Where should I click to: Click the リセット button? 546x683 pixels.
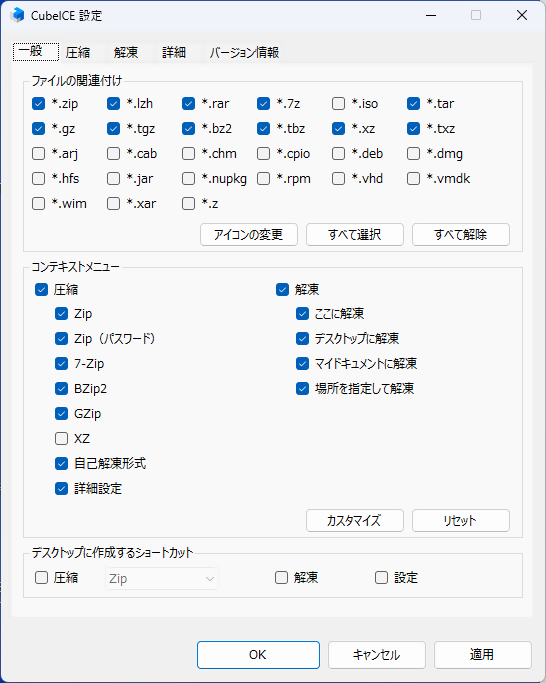point(461,521)
